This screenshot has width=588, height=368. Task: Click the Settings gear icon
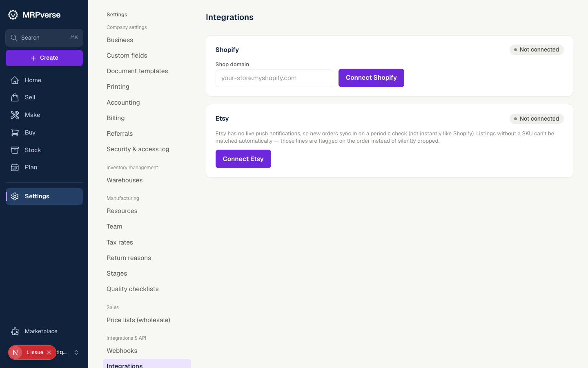pyautogui.click(x=15, y=196)
